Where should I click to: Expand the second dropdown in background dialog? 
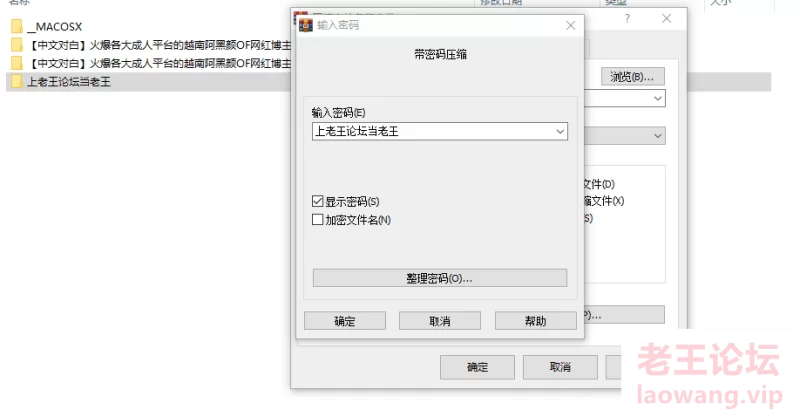click(x=658, y=136)
